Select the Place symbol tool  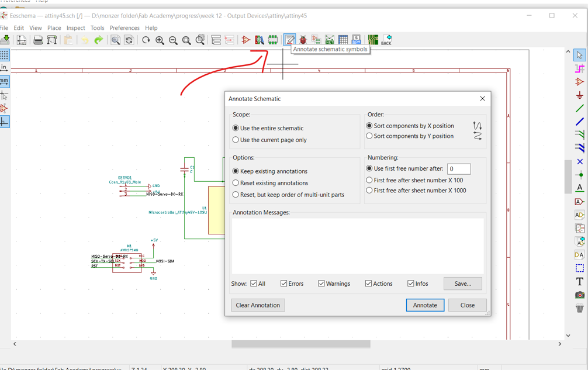[580, 82]
